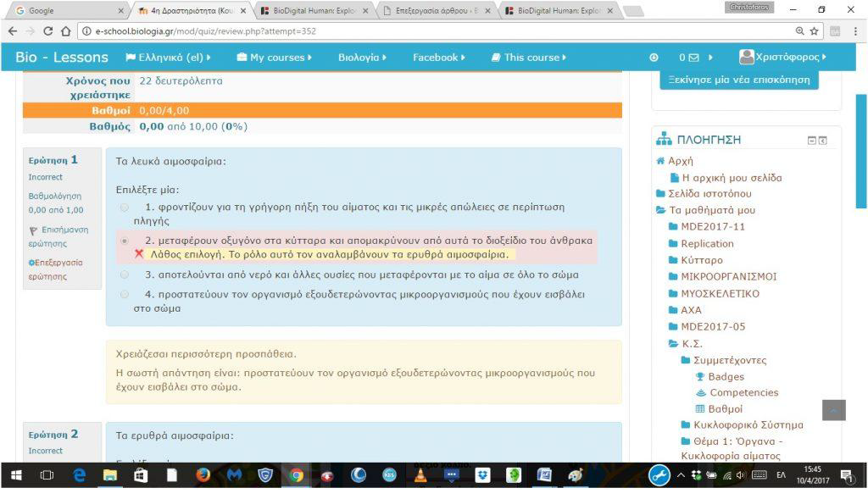Click the gear icon for Επεξεργασία ερώτησης

pyautogui.click(x=31, y=263)
